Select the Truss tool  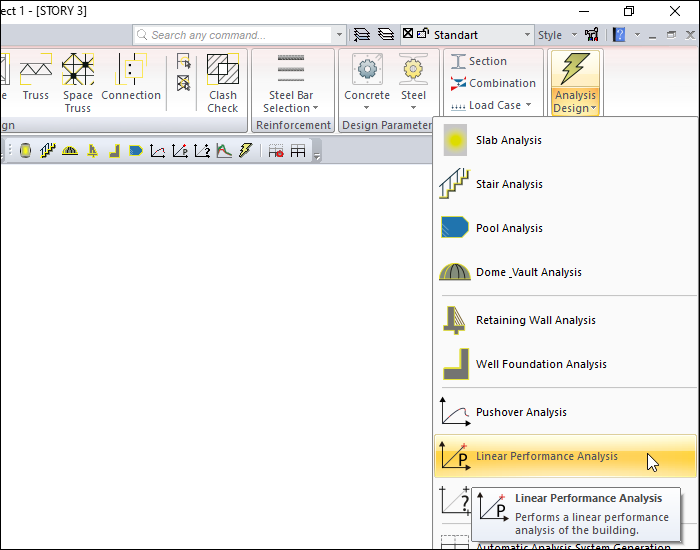click(x=36, y=72)
